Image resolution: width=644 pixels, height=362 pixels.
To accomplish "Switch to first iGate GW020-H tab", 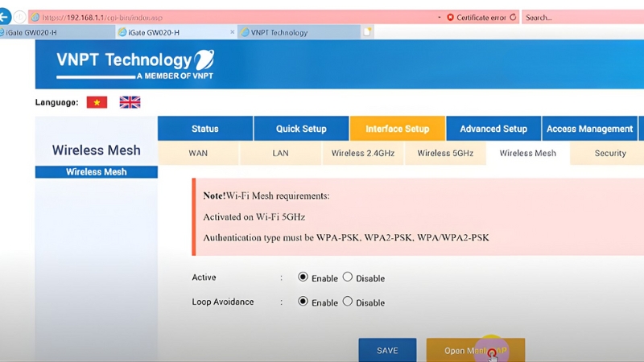I will 56,32.
